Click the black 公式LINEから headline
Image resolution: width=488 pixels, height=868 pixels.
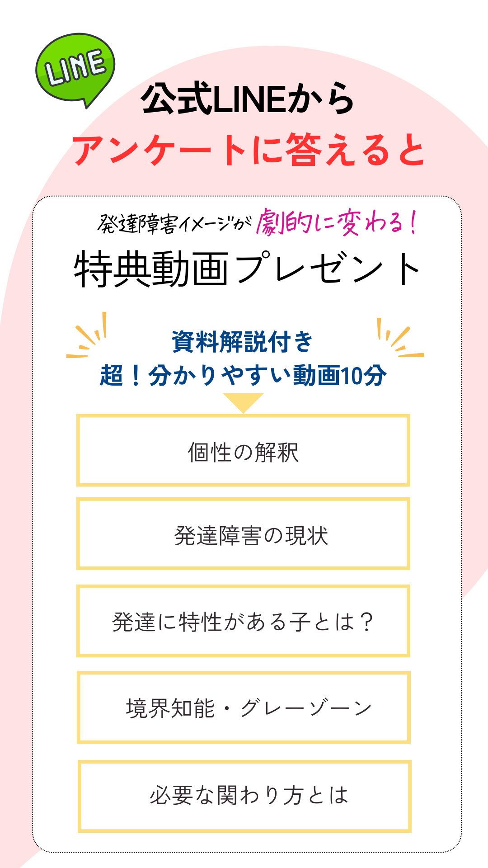pyautogui.click(x=247, y=99)
